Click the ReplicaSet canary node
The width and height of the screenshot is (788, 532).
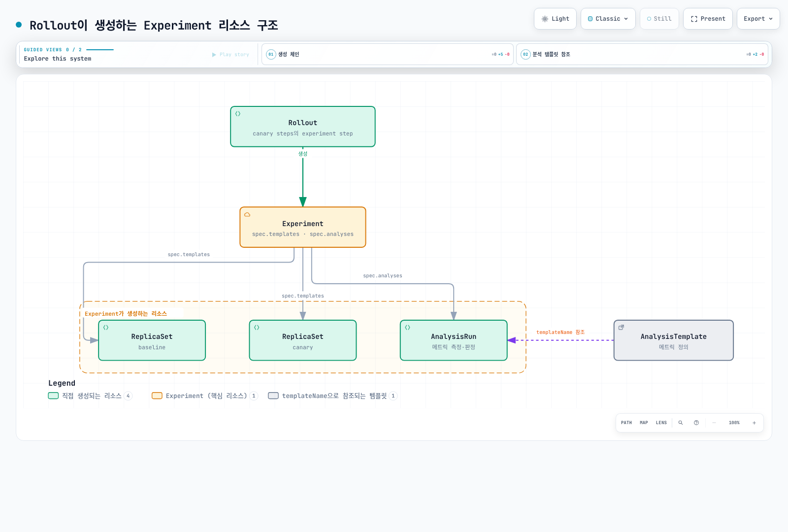[x=303, y=340]
